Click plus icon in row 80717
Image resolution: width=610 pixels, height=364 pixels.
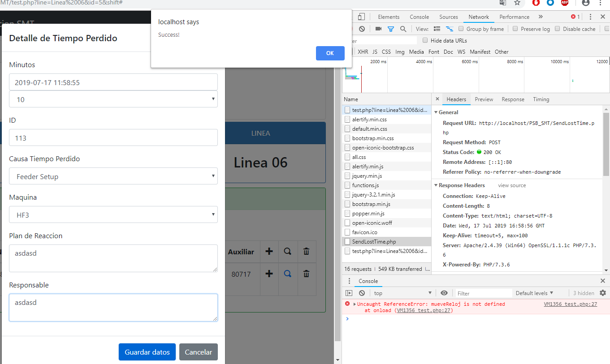(x=269, y=273)
